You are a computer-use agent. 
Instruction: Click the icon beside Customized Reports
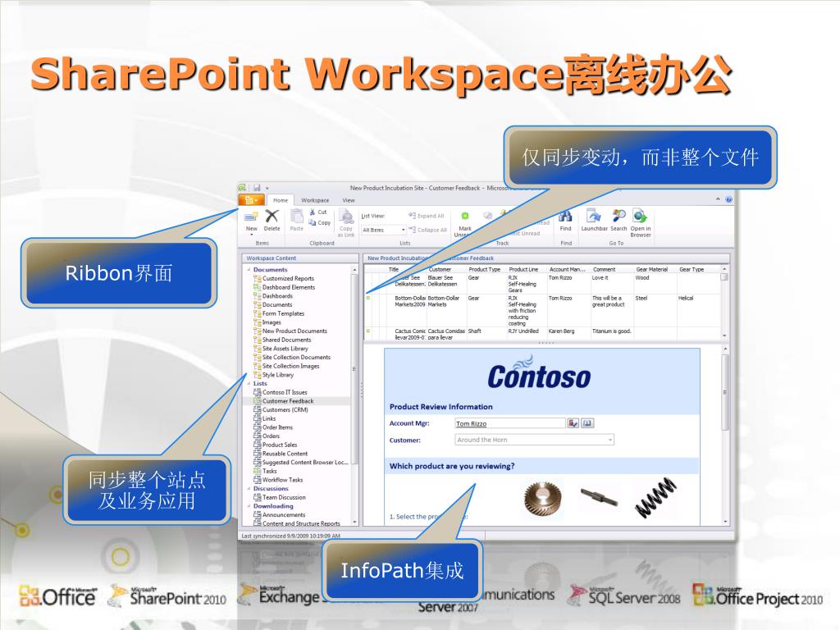click(x=257, y=279)
